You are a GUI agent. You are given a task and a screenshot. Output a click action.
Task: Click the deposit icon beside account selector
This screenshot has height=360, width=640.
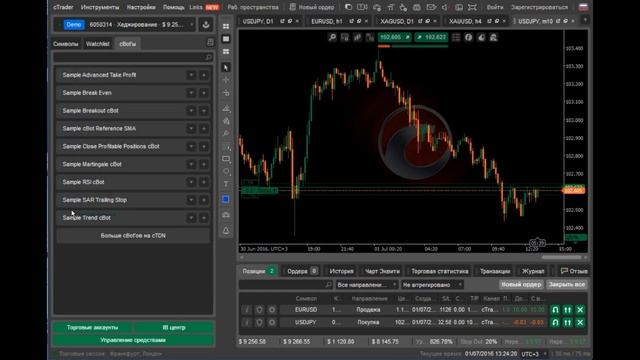point(206,24)
